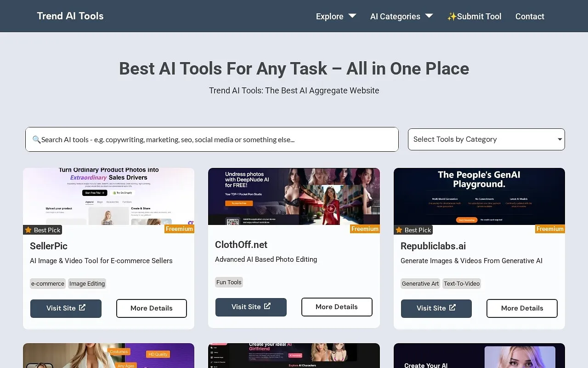Screen dimensions: 588x368
Task: Click SellerPic description AI Image & Video Tool
Action: coord(101,261)
